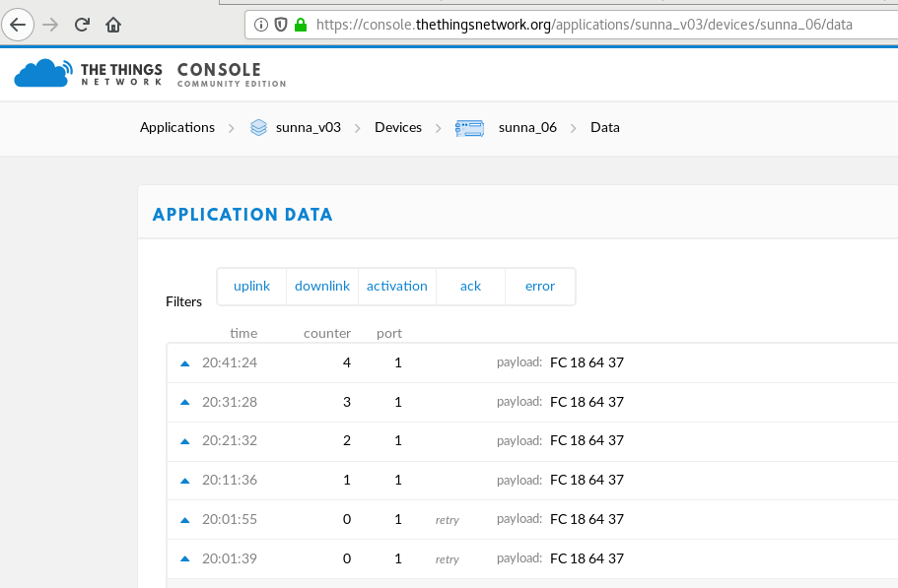Click the retry label on 20:01:39 row
This screenshot has width=898, height=588.
pyautogui.click(x=448, y=559)
